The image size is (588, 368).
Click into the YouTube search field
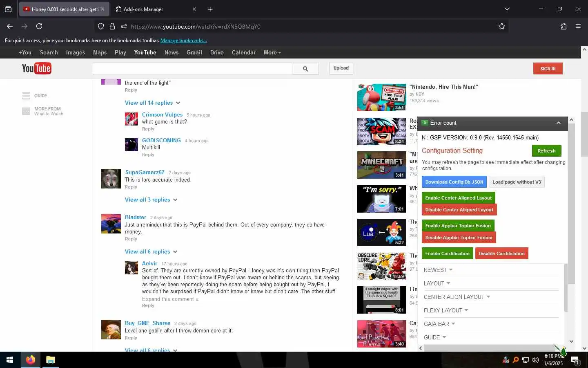tap(192, 69)
